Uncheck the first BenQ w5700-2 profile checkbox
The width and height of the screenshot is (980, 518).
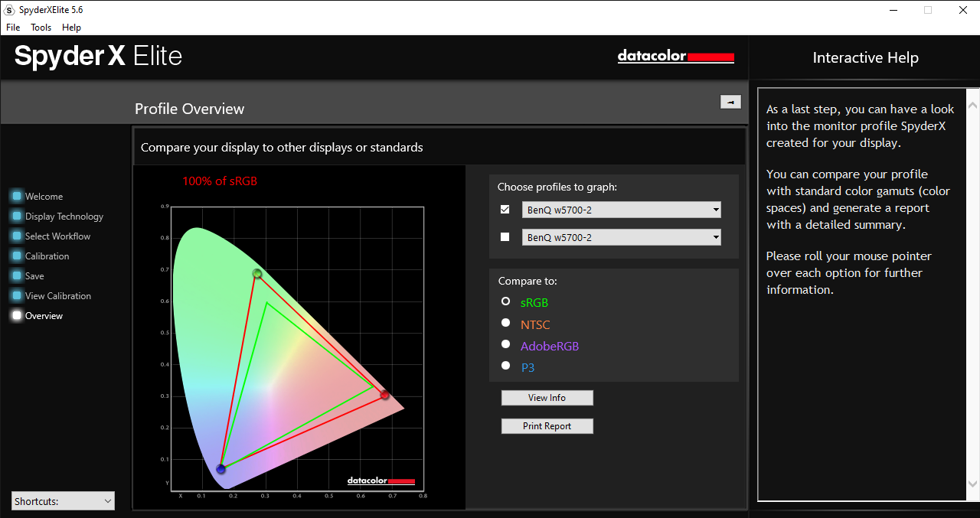(505, 210)
